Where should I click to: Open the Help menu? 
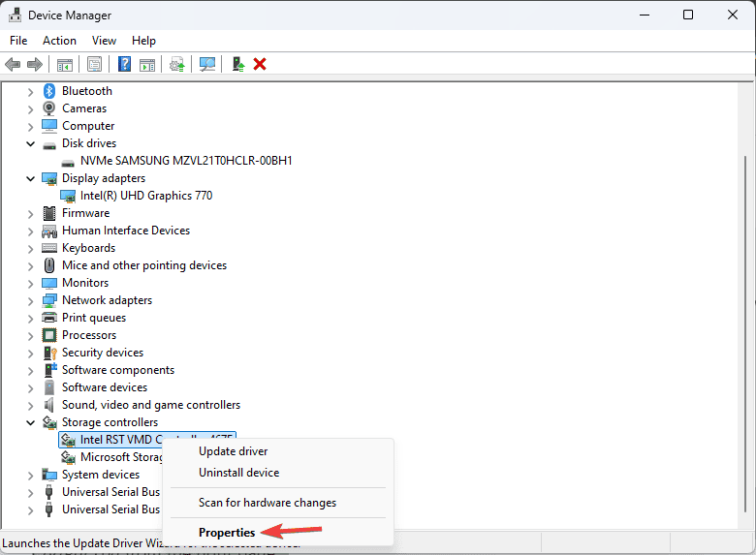[x=143, y=41]
